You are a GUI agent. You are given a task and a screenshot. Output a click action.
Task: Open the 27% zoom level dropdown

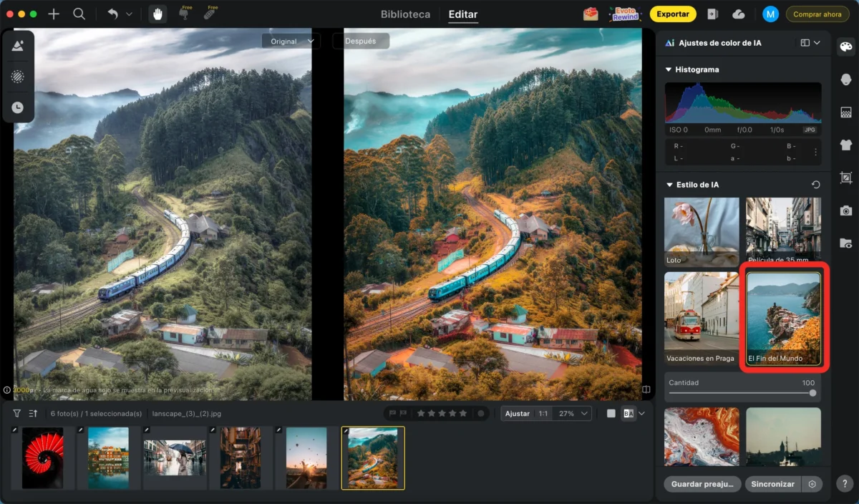point(575,413)
